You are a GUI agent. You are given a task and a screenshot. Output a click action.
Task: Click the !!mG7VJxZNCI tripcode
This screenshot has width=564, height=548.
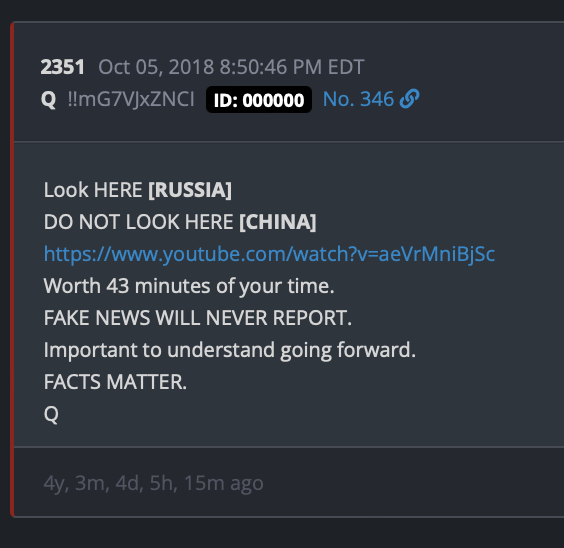pos(131,99)
